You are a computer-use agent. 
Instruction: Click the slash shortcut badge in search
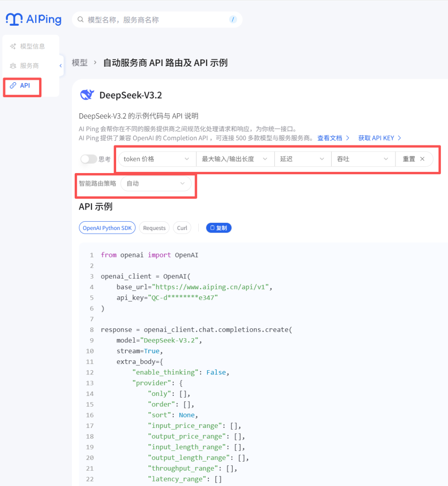click(x=233, y=20)
